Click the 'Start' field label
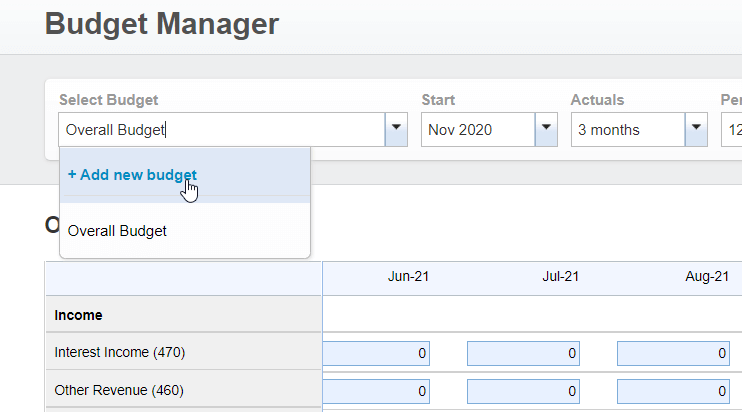This screenshot has height=412, width=742. pos(438,100)
